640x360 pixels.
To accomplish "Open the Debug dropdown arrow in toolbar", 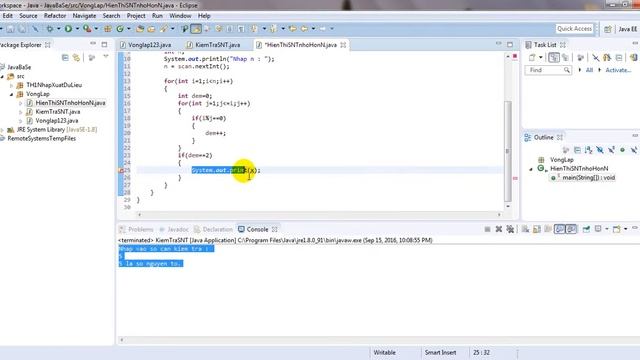I will point(58,29).
